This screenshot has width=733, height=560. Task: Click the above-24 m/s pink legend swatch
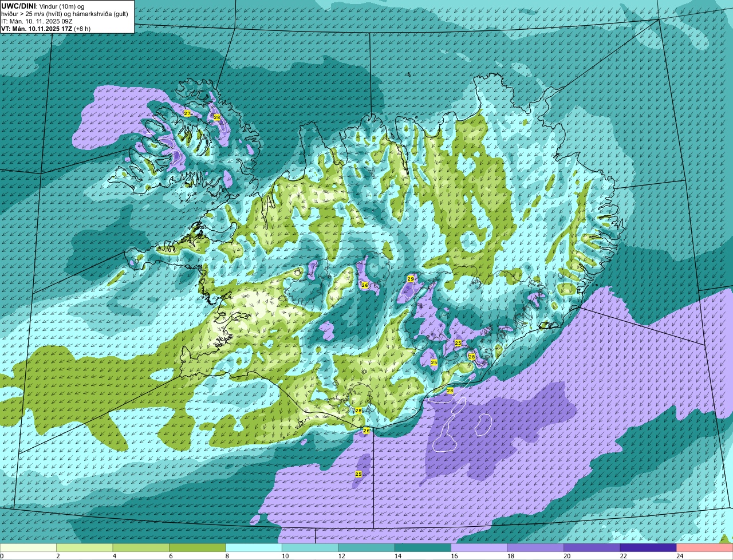click(705, 547)
